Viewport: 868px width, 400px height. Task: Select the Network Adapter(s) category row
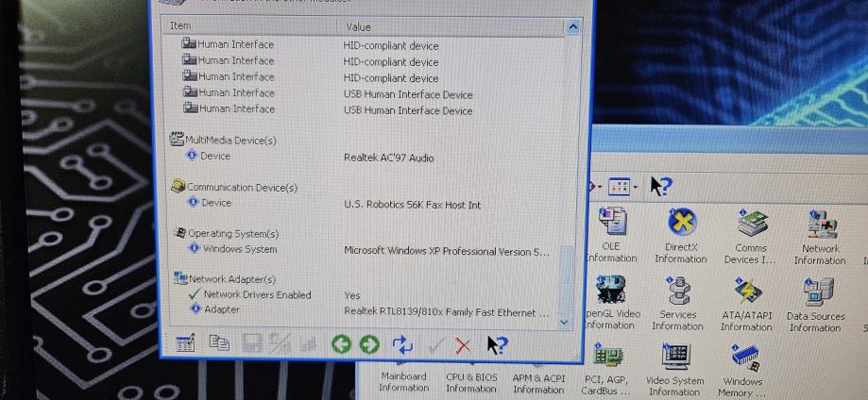[225, 279]
